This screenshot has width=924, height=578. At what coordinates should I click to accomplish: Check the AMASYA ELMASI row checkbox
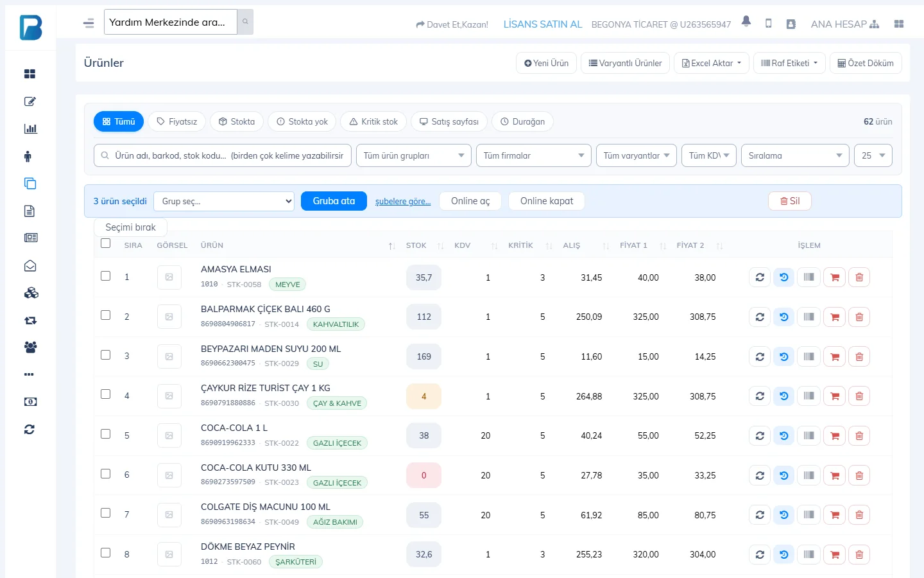click(106, 276)
